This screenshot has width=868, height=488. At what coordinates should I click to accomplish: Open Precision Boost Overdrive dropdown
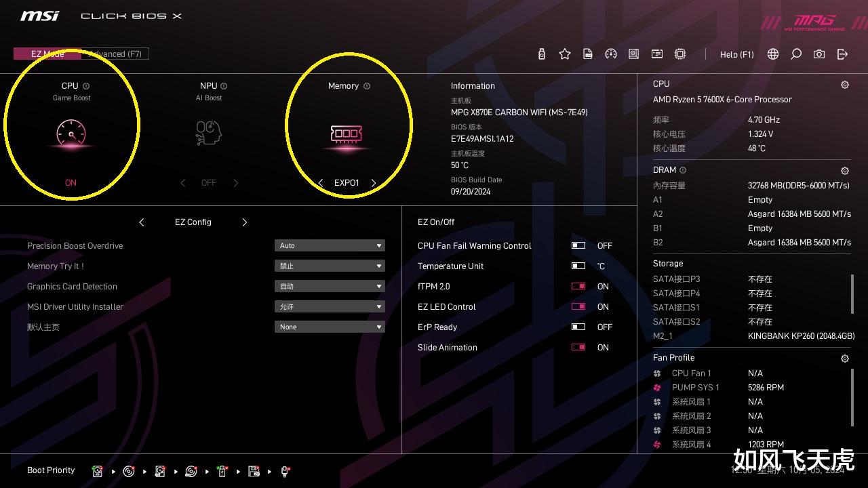pos(330,245)
